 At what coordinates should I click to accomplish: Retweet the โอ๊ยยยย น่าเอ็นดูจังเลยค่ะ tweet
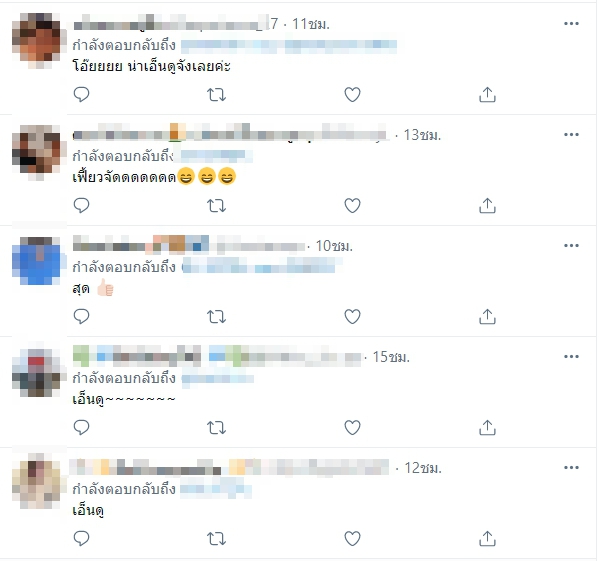216,95
